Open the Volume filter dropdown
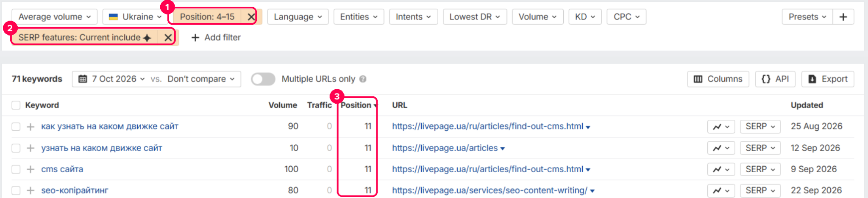The width and height of the screenshot is (868, 198). 537,17
